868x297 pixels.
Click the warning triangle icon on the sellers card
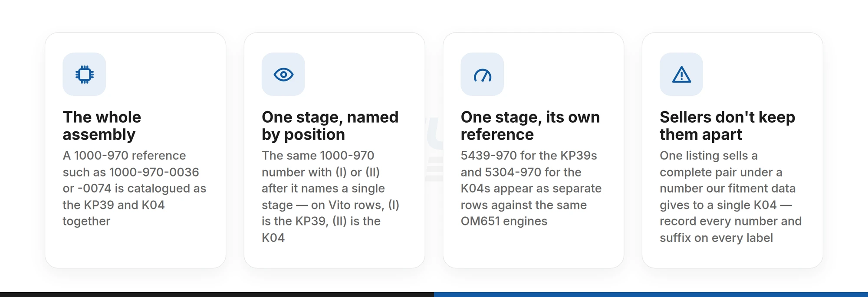[x=681, y=75]
